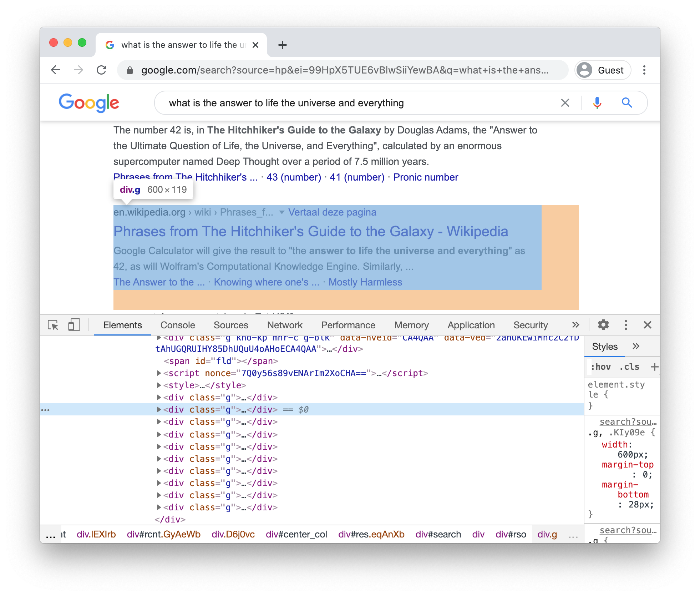The image size is (700, 596).
Task: Click the div.D6j0vc breadcrumb
Action: click(x=233, y=534)
